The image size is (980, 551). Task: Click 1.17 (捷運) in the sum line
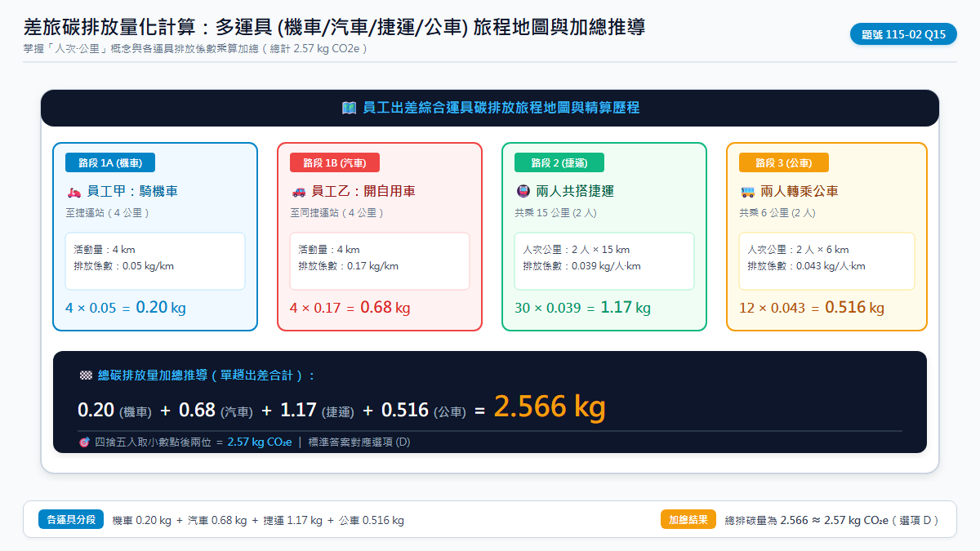click(318, 410)
